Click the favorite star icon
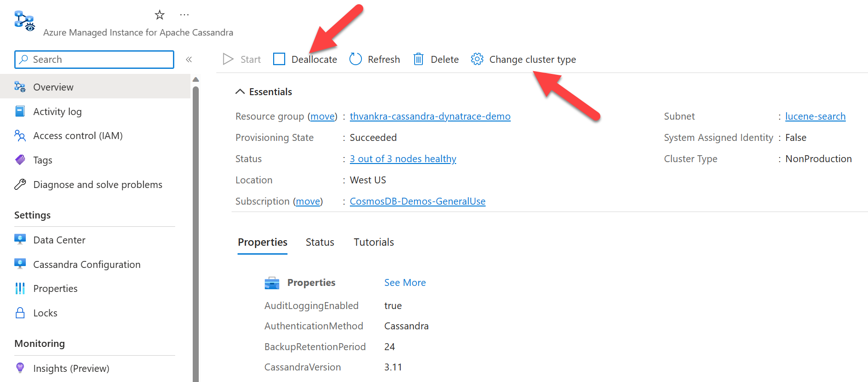868x382 pixels. [x=159, y=15]
